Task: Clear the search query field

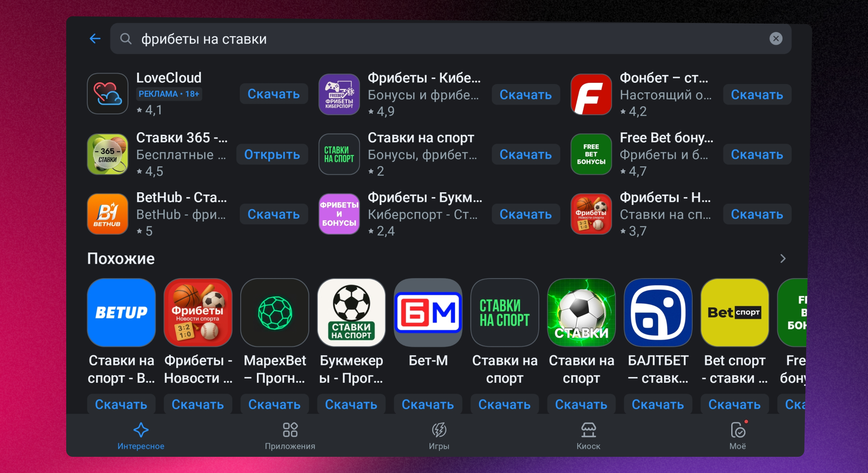Action: [776, 39]
